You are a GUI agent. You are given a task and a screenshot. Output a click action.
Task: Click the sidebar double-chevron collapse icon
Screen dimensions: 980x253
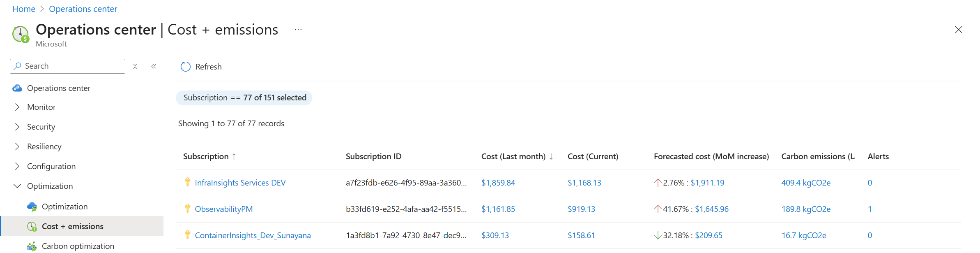(154, 66)
